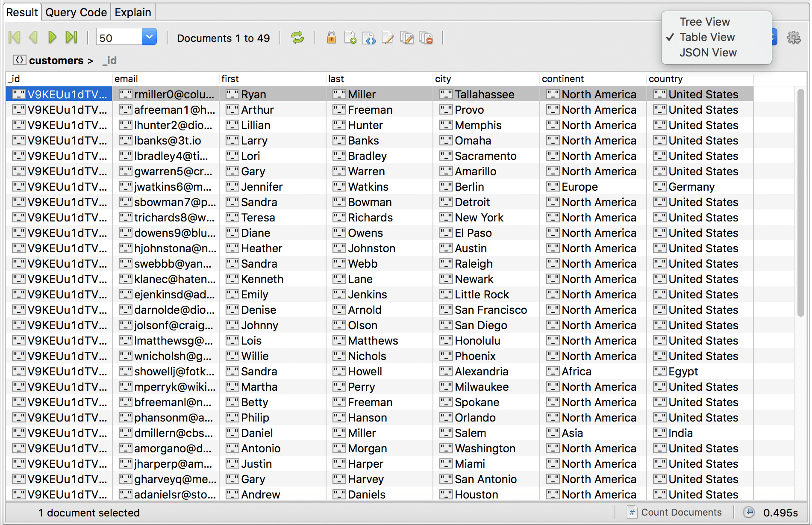
Task: Refresh the query results
Action: click(x=298, y=38)
